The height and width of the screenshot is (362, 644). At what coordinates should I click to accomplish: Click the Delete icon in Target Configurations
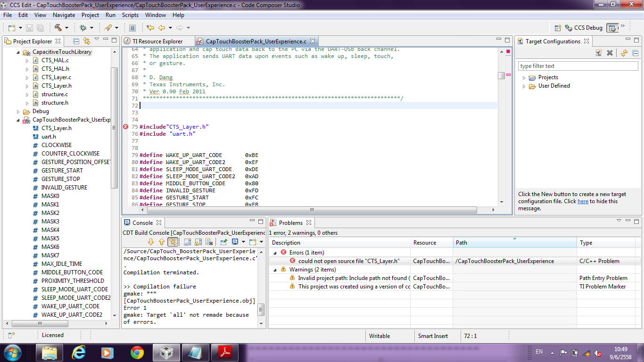[x=610, y=53]
